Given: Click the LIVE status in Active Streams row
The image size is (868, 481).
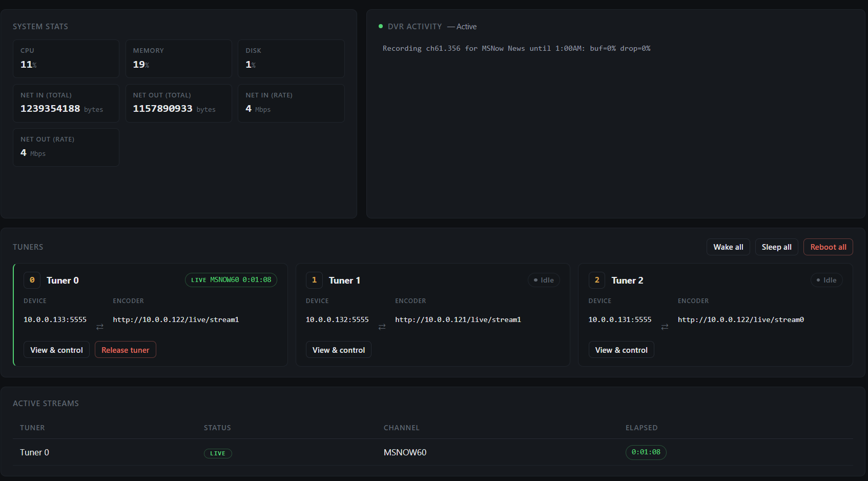Looking at the screenshot, I should [218, 453].
